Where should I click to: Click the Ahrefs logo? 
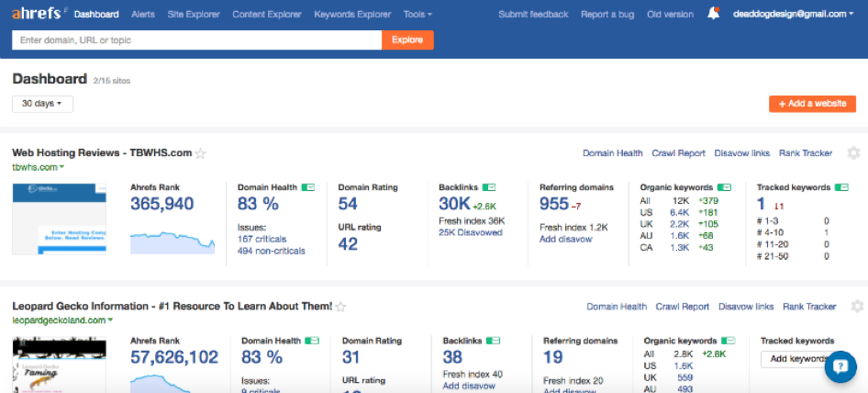click(x=37, y=13)
